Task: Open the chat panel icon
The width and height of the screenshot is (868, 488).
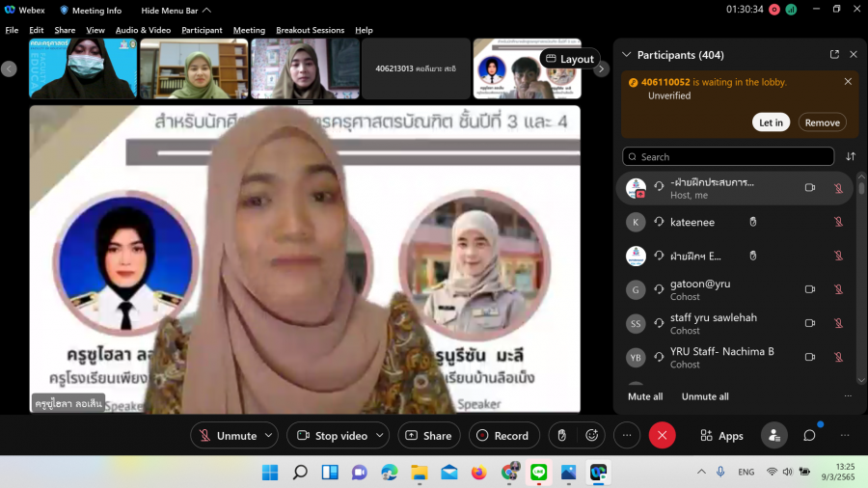Action: [809, 436]
